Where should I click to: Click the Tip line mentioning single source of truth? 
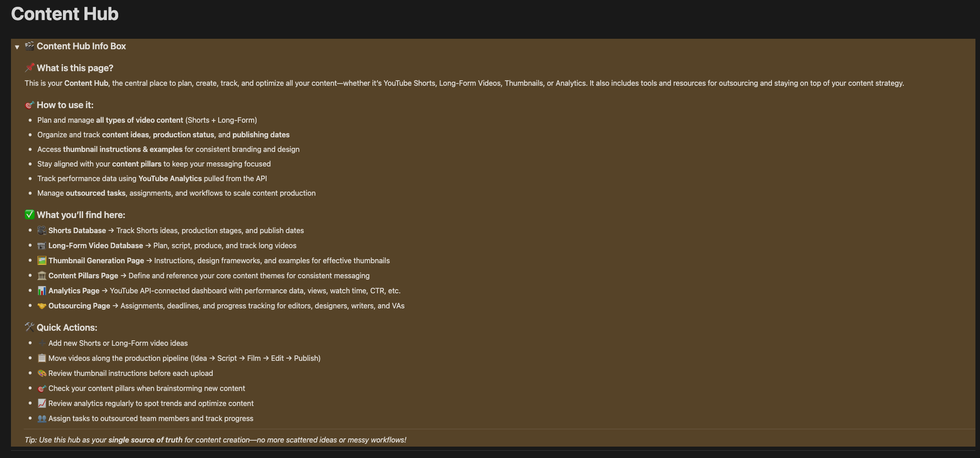pyautogui.click(x=215, y=440)
